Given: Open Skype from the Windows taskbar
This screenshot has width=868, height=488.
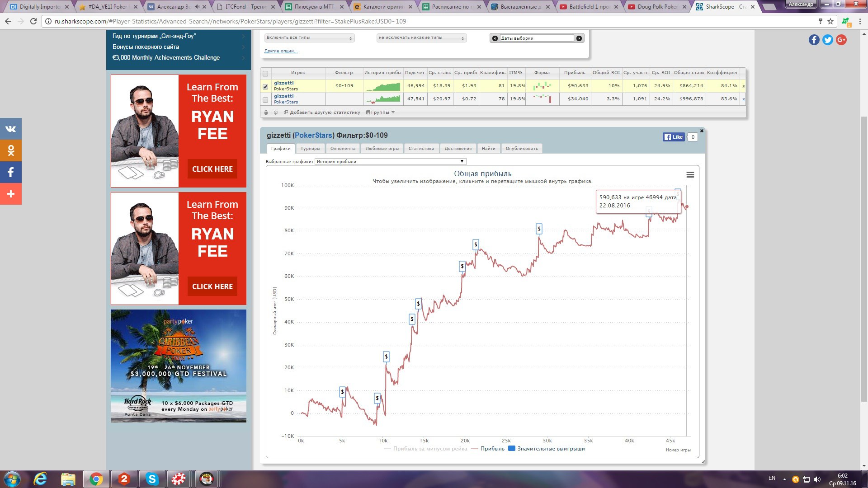Looking at the screenshot, I should (152, 479).
